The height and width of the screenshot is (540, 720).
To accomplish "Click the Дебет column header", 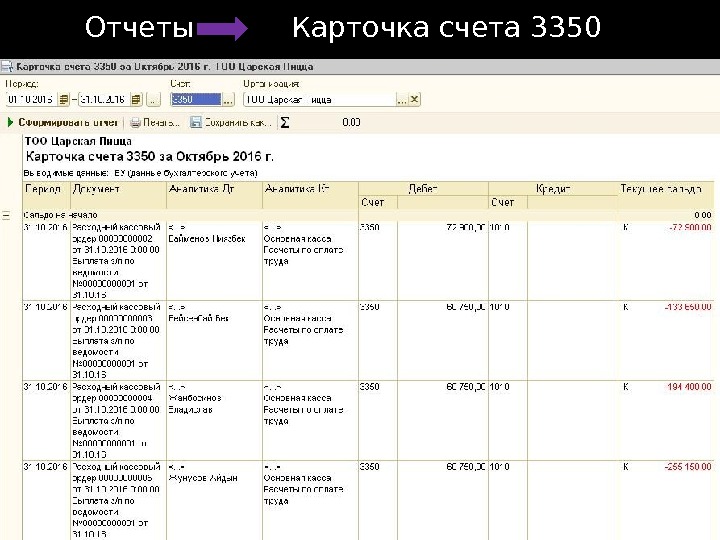I will tap(423, 188).
